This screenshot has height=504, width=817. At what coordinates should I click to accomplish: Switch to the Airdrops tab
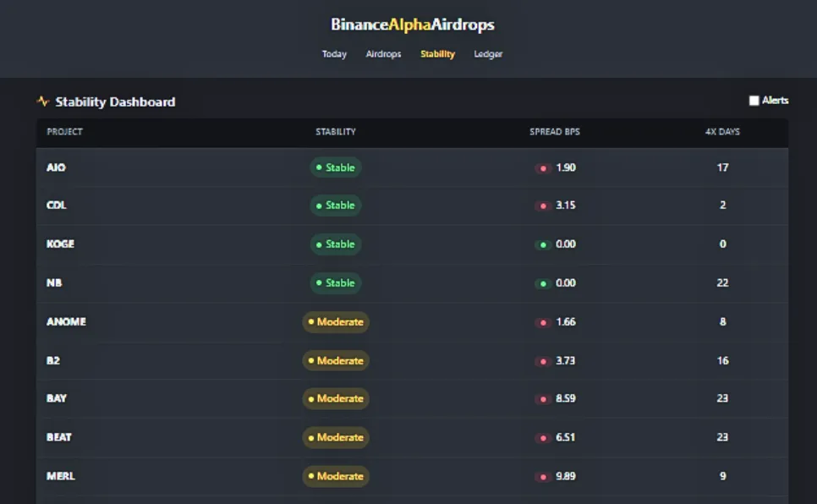[383, 54]
